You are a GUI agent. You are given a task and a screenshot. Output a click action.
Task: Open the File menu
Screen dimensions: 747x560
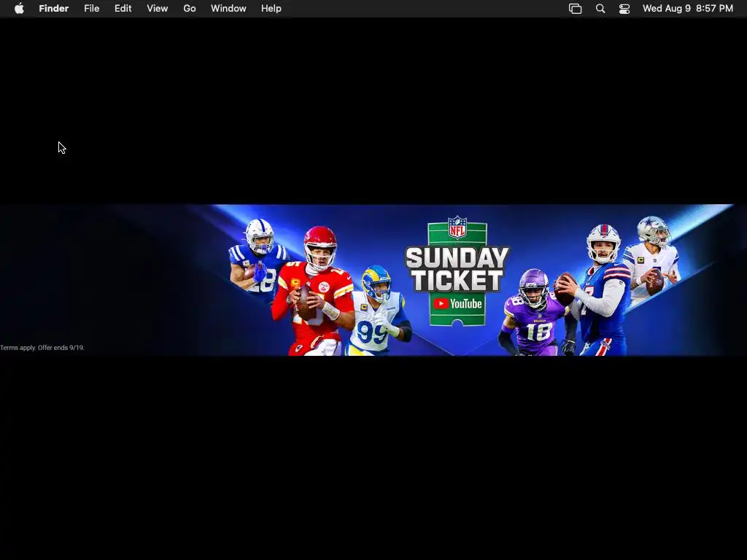tap(91, 9)
